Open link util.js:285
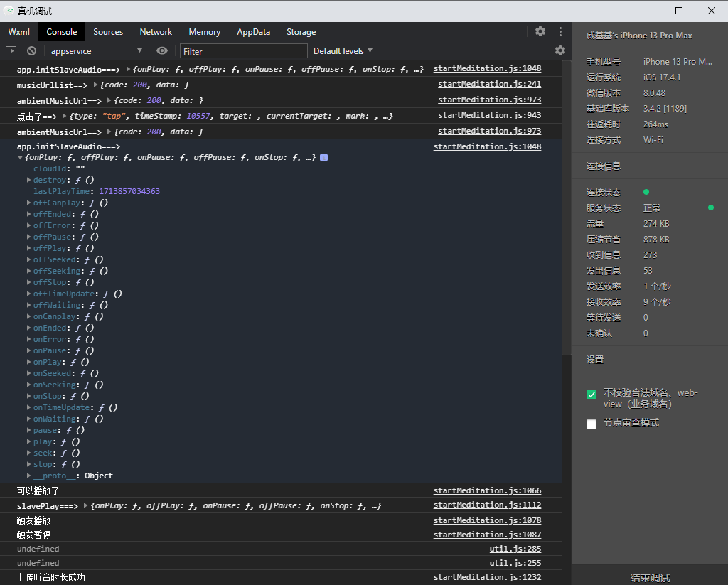The height and width of the screenshot is (585, 728). [515, 549]
